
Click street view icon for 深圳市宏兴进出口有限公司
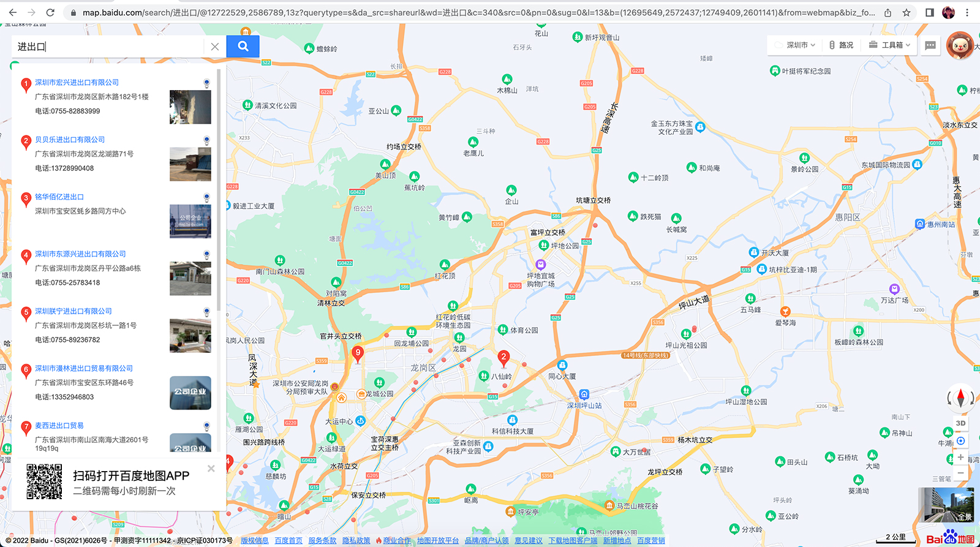coord(207,83)
